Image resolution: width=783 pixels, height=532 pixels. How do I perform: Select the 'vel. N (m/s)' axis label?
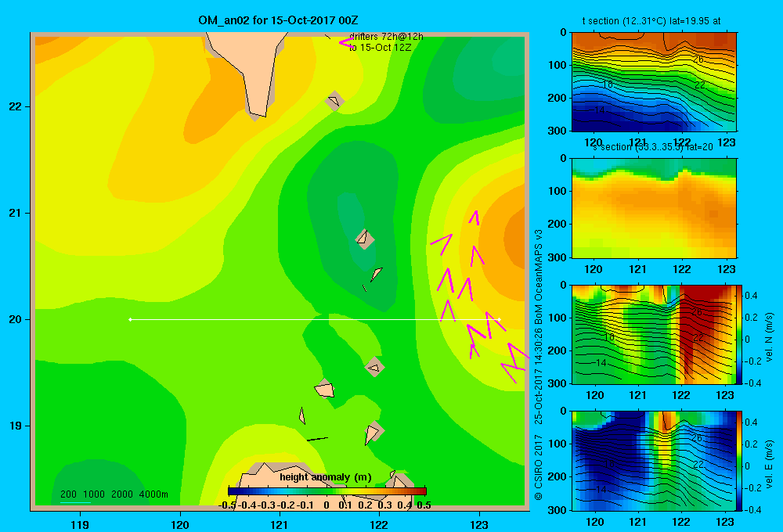tap(770, 337)
